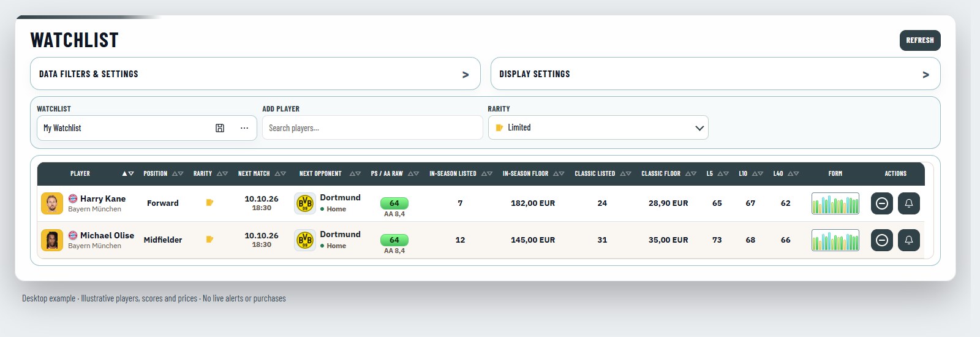Open the watchlist three-dots menu
This screenshot has height=337, width=980.
click(244, 128)
